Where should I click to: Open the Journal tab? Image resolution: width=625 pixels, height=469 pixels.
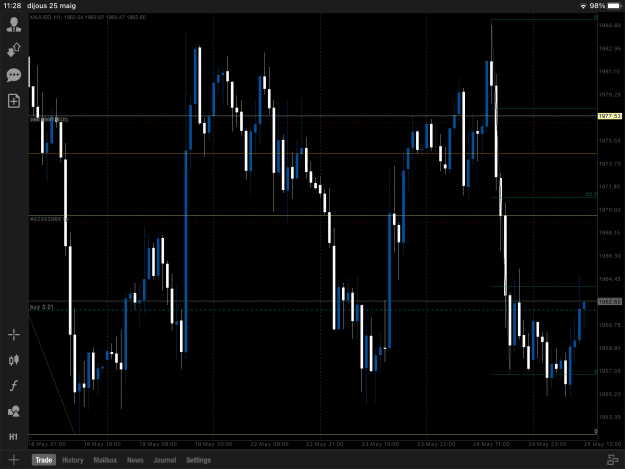[165, 460]
